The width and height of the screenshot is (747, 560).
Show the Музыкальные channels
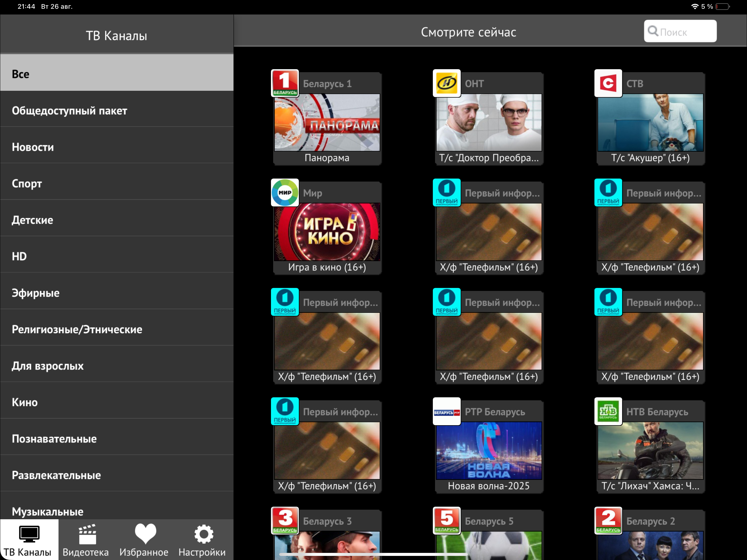[117, 506]
